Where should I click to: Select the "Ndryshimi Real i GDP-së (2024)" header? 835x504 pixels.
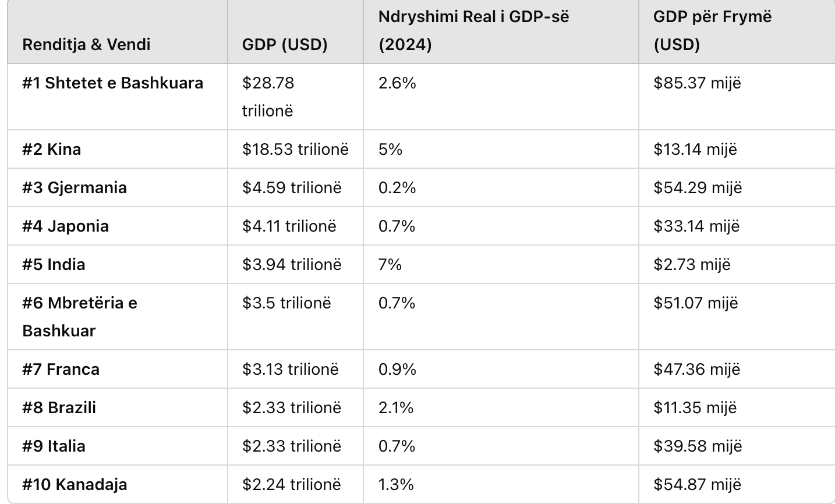pos(473,30)
